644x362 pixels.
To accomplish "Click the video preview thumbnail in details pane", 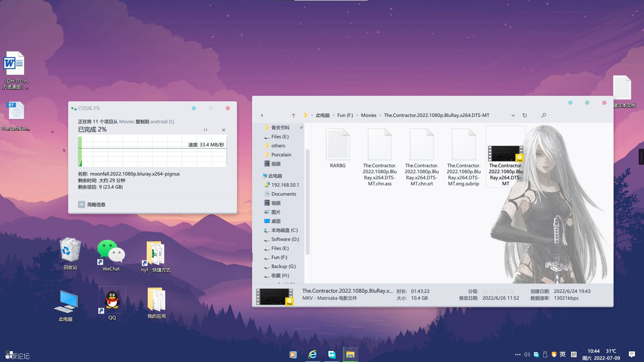I will click(x=275, y=297).
